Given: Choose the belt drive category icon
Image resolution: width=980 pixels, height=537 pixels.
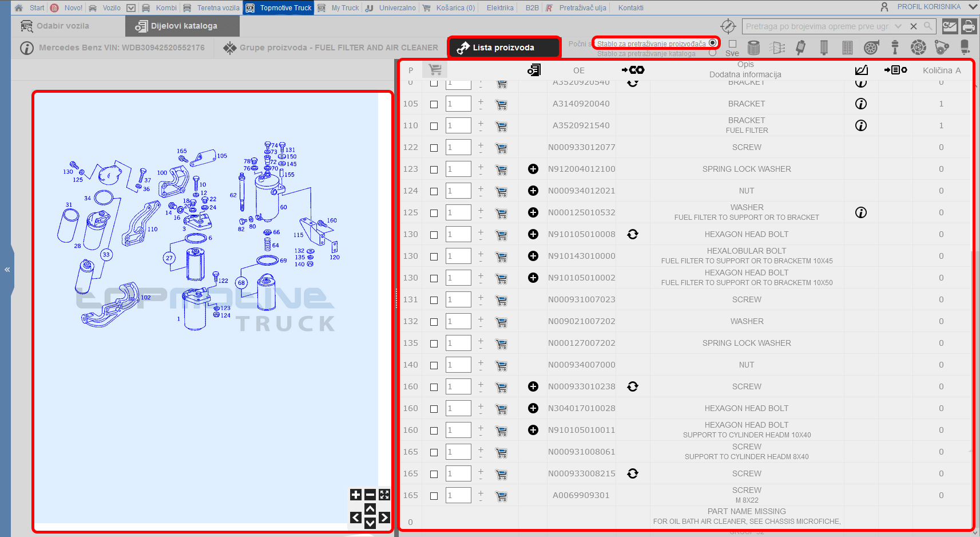Looking at the screenshot, I should coord(942,48).
